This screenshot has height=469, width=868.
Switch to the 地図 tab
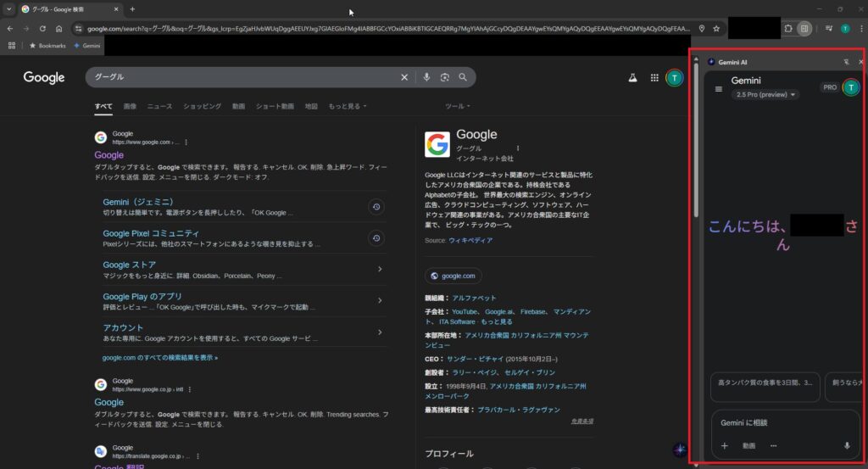(x=311, y=106)
